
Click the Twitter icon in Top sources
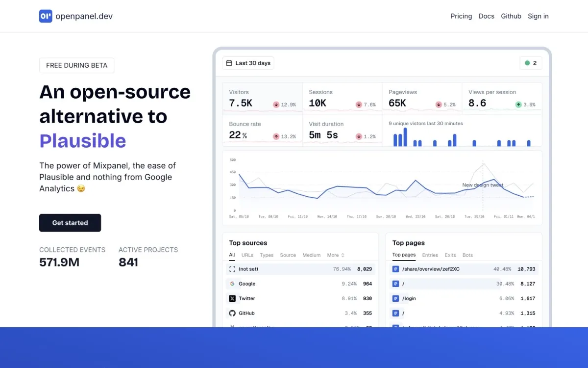[232, 298]
